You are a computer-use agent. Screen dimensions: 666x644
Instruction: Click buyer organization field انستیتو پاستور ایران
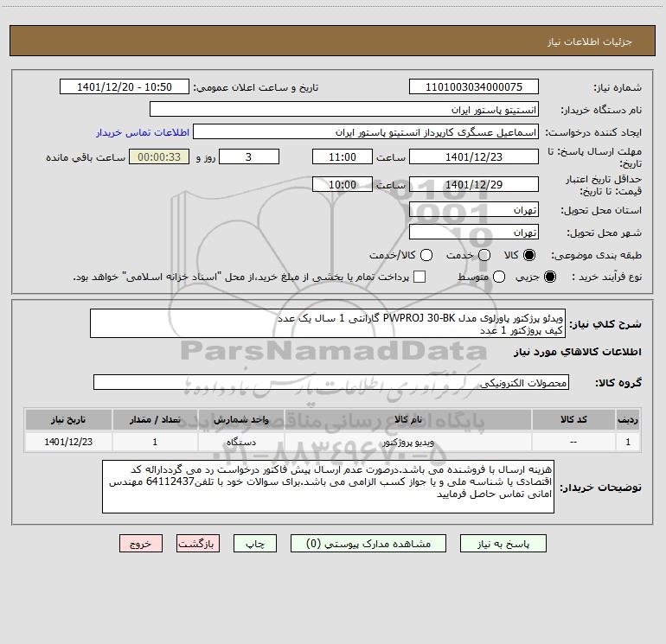[x=344, y=110]
